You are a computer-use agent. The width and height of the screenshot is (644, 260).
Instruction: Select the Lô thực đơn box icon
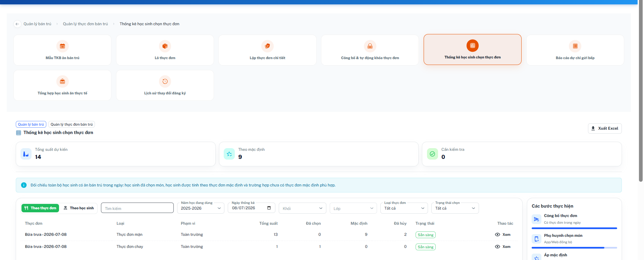(165, 46)
